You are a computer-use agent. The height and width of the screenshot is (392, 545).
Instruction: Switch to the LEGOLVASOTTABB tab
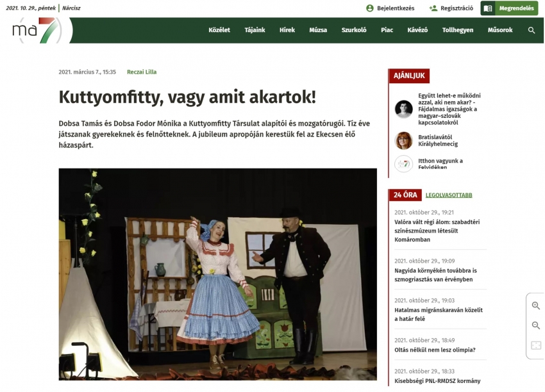449,195
